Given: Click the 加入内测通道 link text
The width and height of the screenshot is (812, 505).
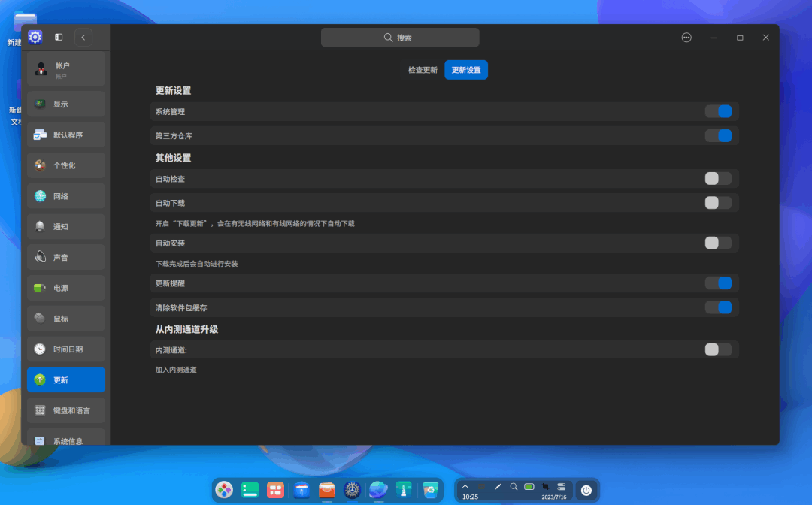Looking at the screenshot, I should [x=176, y=370].
